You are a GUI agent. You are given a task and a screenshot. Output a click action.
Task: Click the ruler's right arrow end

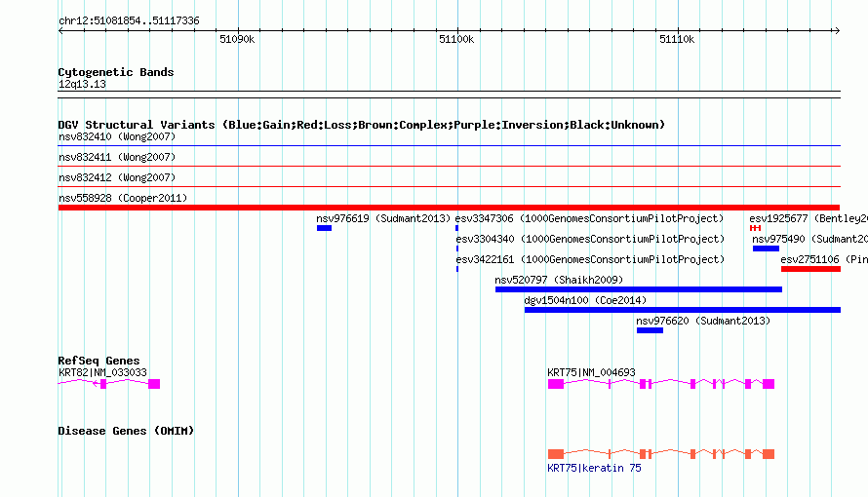point(837,31)
